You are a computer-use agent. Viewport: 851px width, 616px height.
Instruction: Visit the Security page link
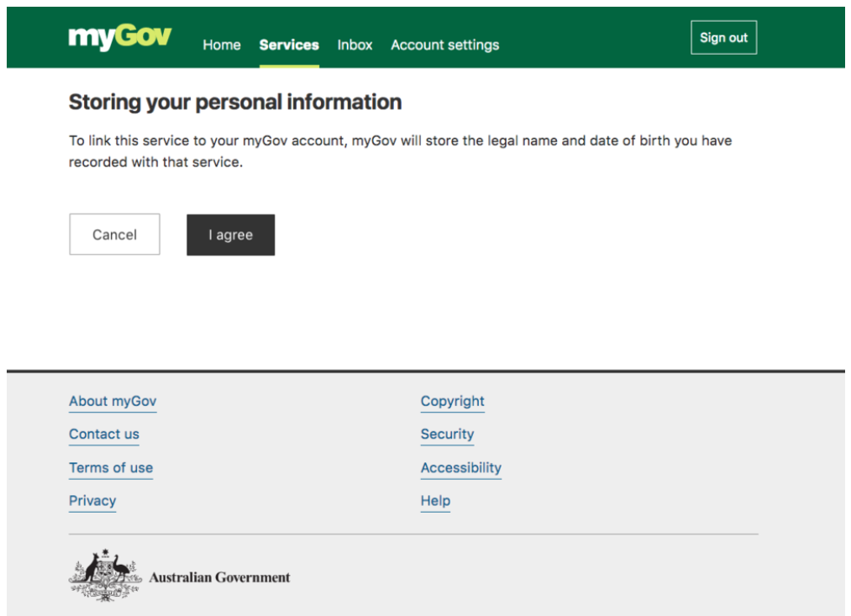pyautogui.click(x=447, y=434)
